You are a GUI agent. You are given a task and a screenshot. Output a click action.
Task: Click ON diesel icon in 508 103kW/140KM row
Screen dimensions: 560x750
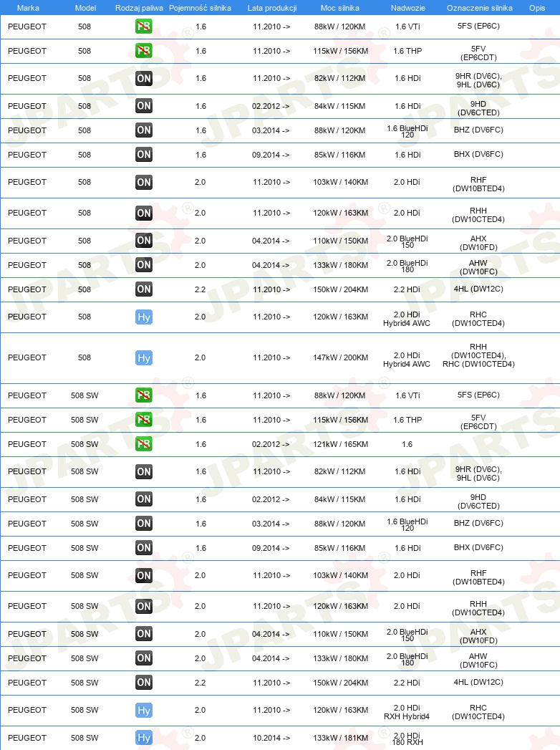144,182
